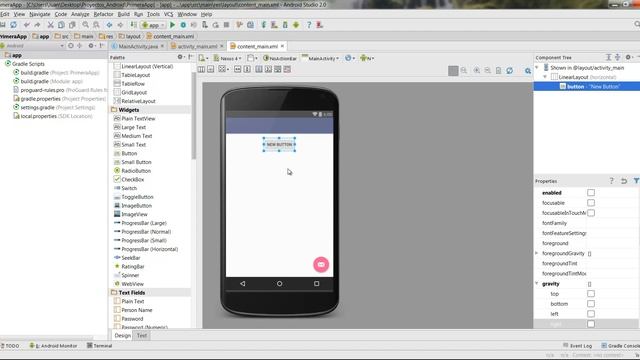Image resolution: width=640 pixels, height=360 pixels.
Task: Click the Zoom Out icon above canvas
Action: coord(487,70)
